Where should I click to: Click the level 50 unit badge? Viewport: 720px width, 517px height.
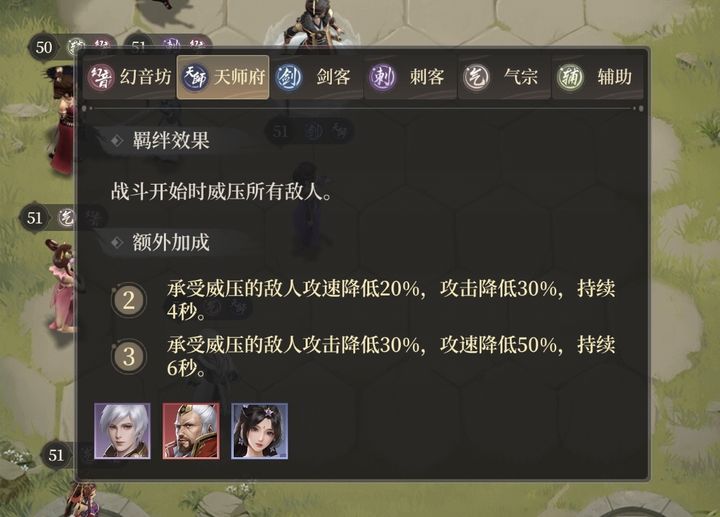click(x=44, y=47)
